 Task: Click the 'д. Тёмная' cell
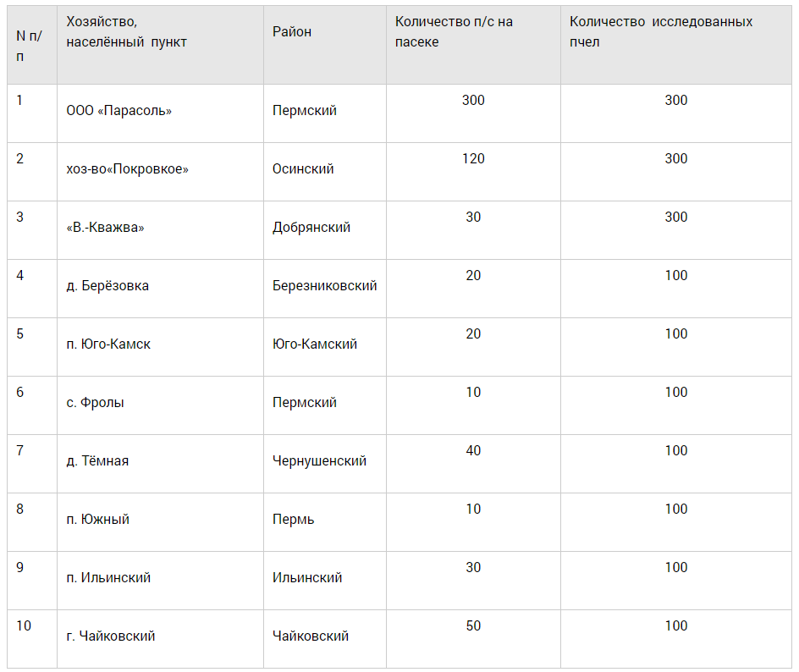pos(97,461)
